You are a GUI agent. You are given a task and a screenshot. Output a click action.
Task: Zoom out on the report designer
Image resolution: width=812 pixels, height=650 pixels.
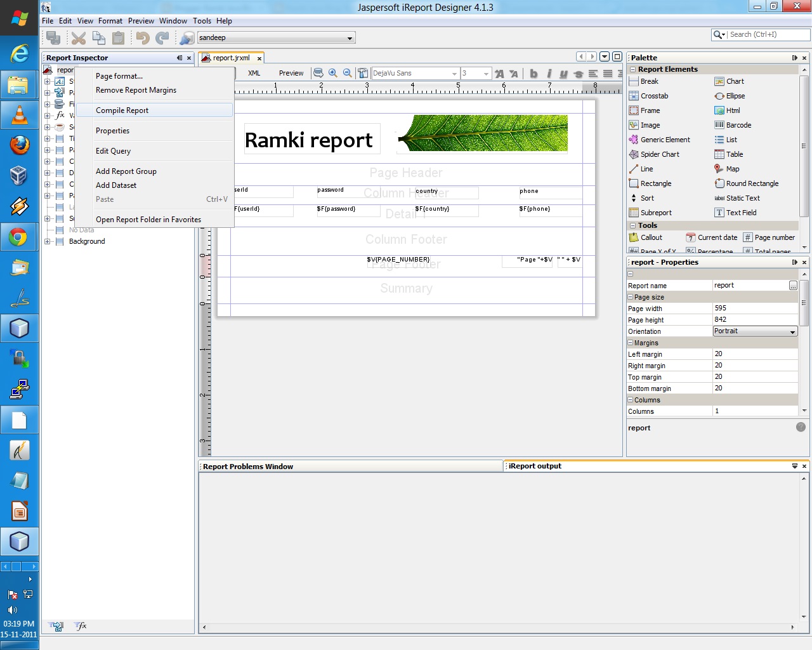348,73
